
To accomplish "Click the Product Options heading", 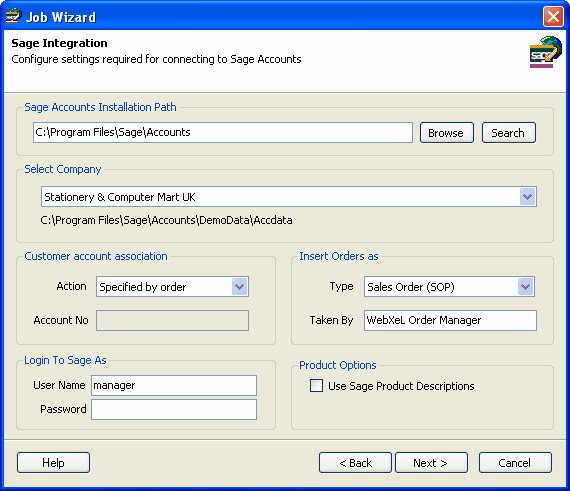I will (x=338, y=365).
